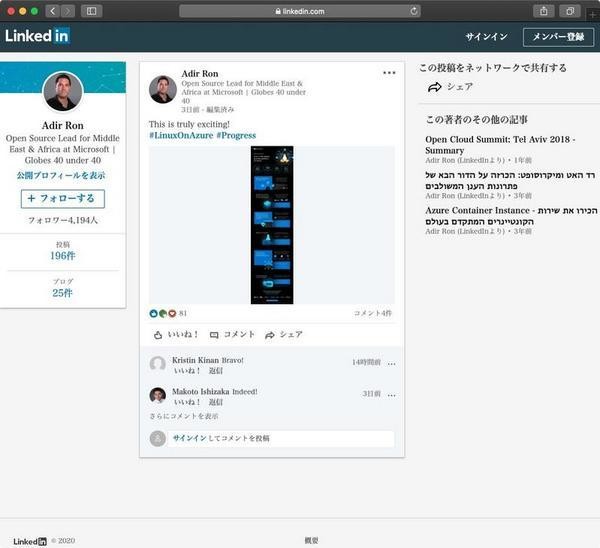Click post author avatar of Adir Ron
Screen dimensions: 600x548
pyautogui.click(x=163, y=90)
